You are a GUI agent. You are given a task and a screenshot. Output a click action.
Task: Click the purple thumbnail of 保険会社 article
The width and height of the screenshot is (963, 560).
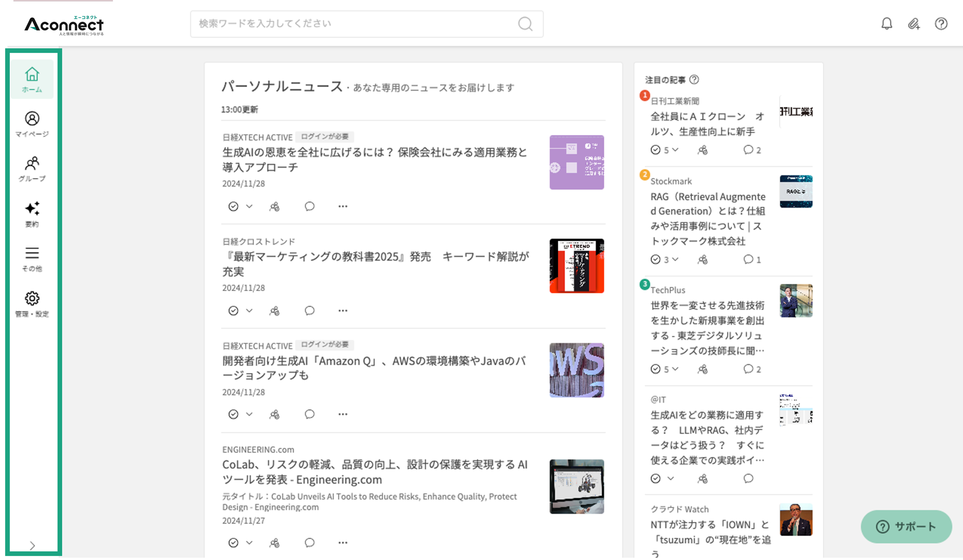coord(577,162)
